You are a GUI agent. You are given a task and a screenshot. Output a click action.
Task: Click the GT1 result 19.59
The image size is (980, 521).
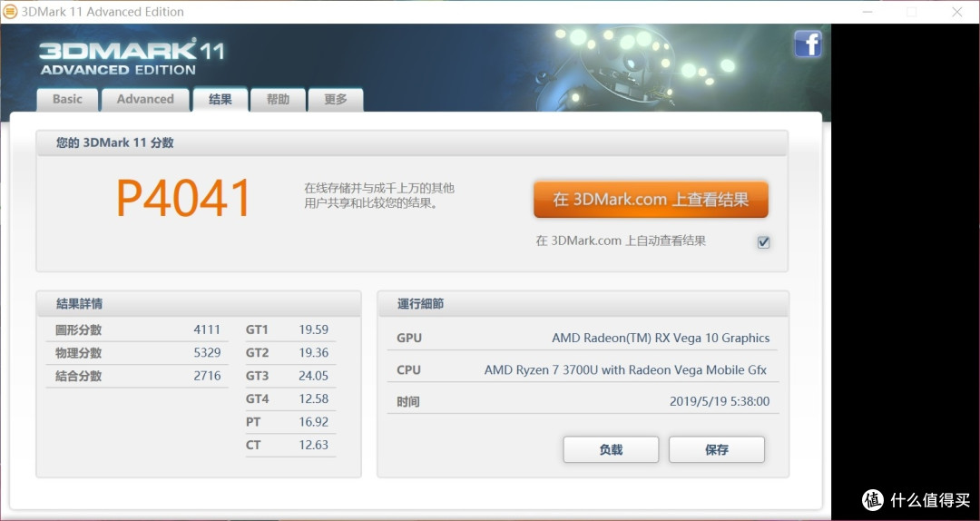tap(313, 329)
